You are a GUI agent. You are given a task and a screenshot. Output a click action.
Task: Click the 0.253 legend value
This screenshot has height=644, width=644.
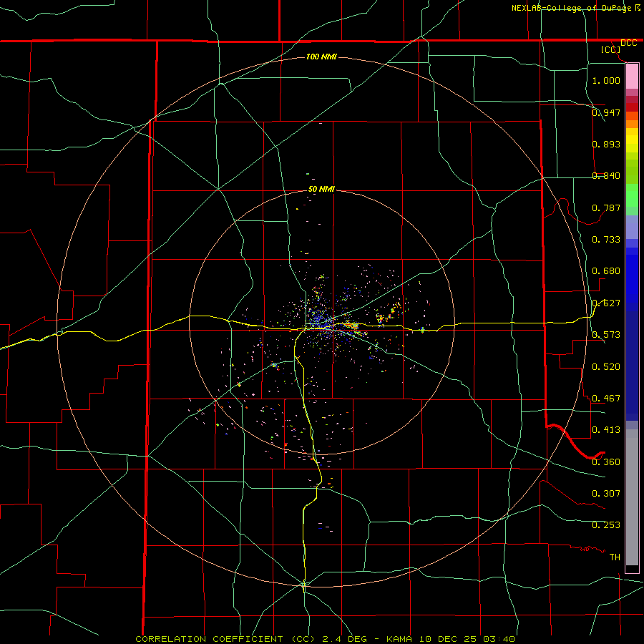click(x=606, y=525)
